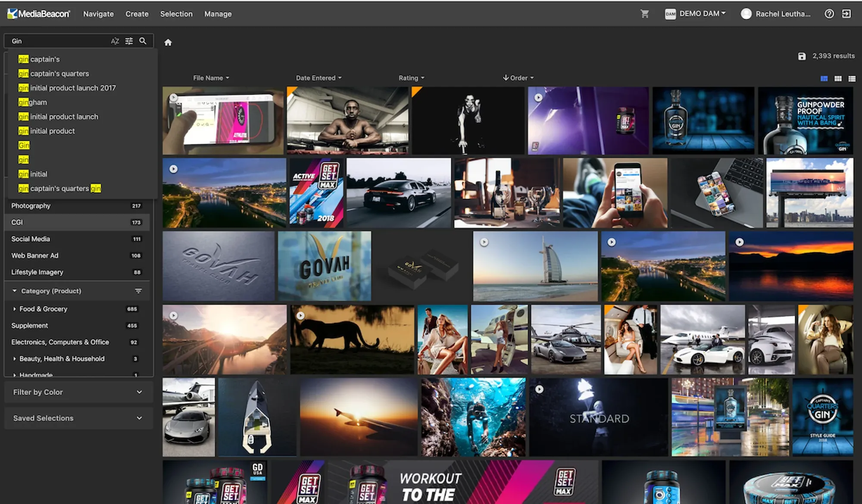Open the Gunpowder Proof gin ad thumbnail
The width and height of the screenshot is (862, 504).
tap(805, 121)
